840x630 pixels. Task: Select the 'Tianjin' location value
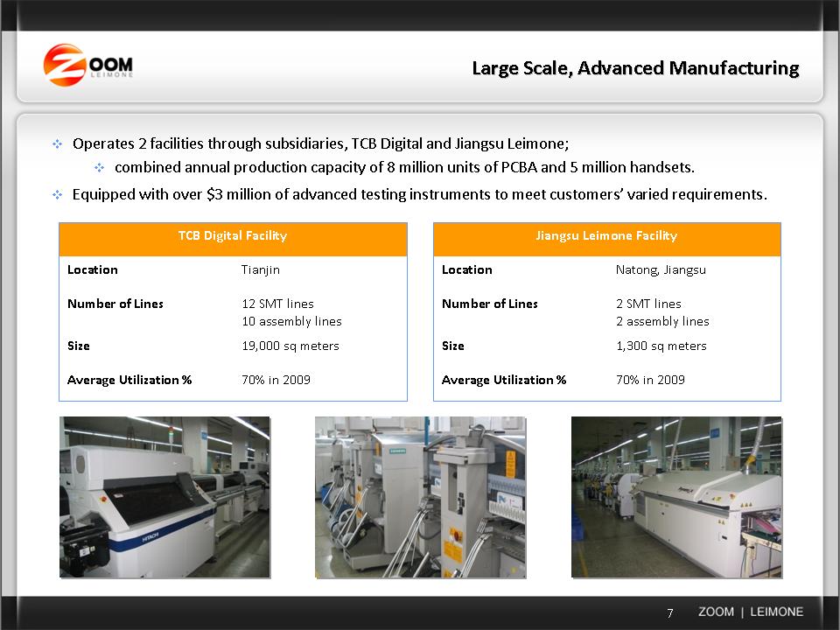tap(261, 269)
